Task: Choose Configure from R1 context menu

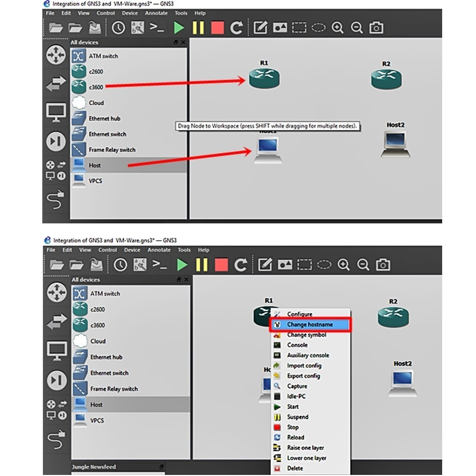Action: coord(310,314)
